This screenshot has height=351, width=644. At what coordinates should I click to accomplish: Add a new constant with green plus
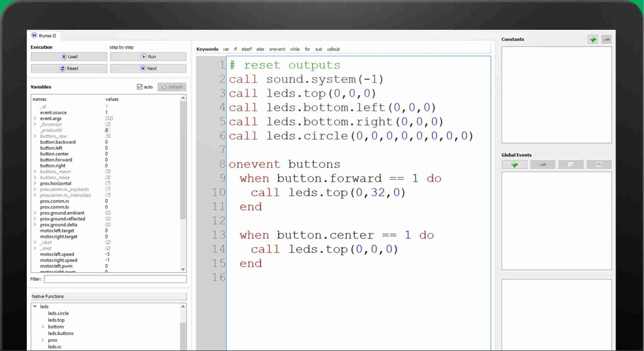coord(593,39)
